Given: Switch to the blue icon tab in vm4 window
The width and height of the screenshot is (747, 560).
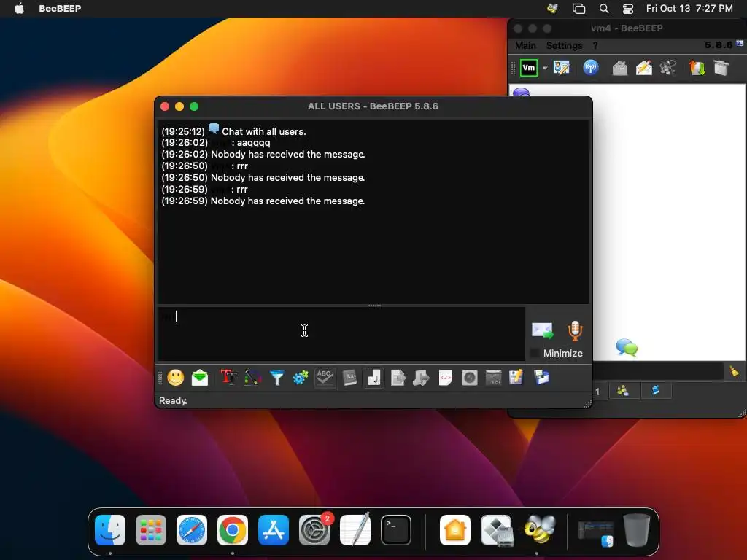Looking at the screenshot, I should (x=656, y=392).
